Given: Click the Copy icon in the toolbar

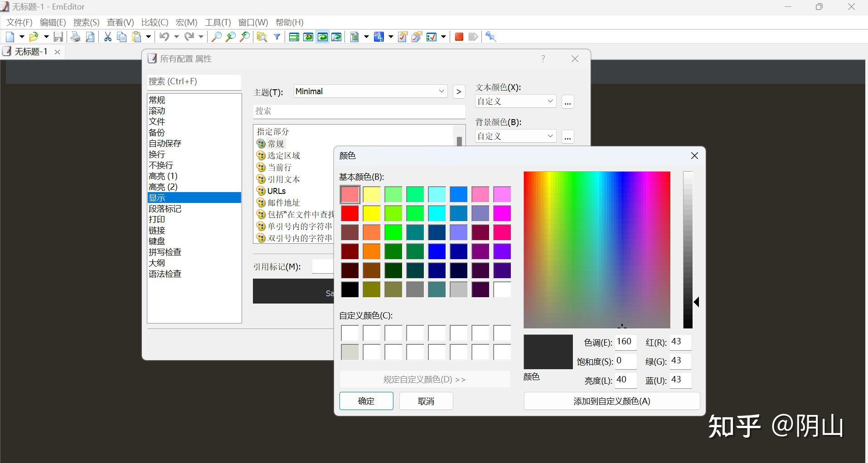Looking at the screenshot, I should [x=121, y=37].
